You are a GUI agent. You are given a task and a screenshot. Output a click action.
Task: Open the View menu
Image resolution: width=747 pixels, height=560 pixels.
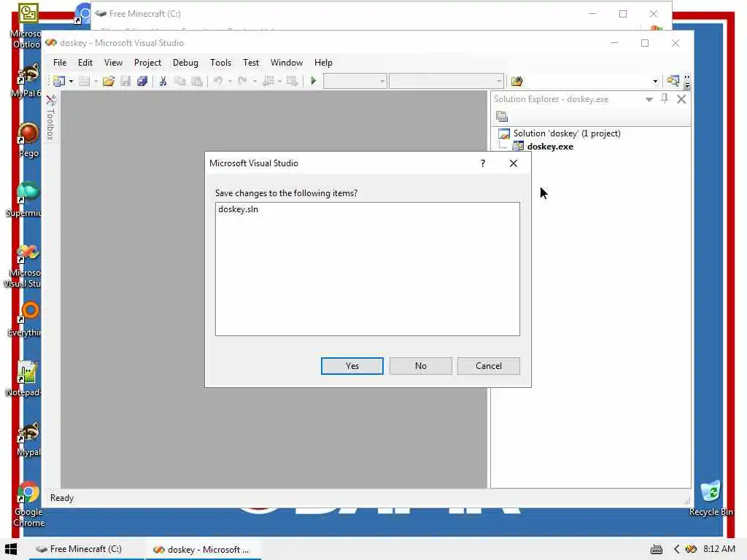pyautogui.click(x=113, y=63)
